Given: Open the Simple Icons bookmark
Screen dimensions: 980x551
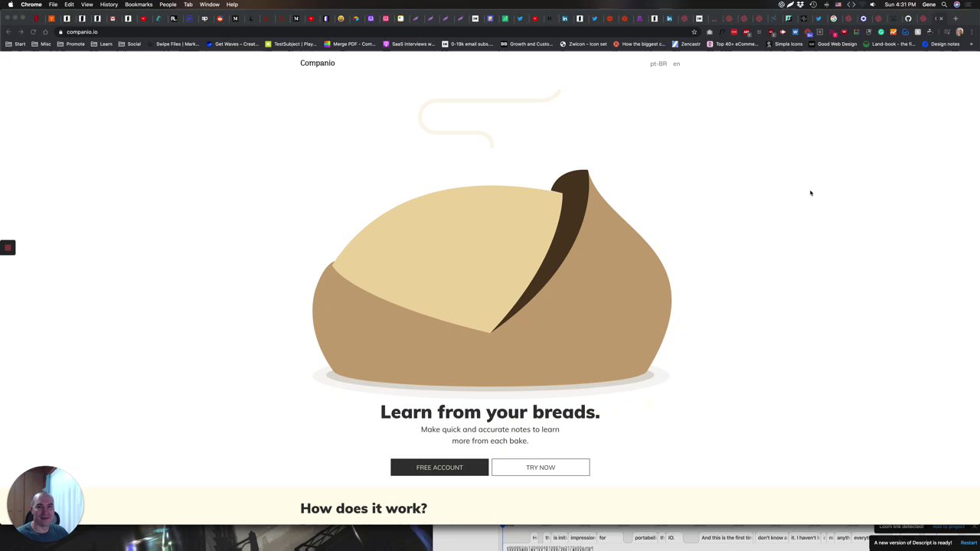Looking at the screenshot, I should point(785,44).
